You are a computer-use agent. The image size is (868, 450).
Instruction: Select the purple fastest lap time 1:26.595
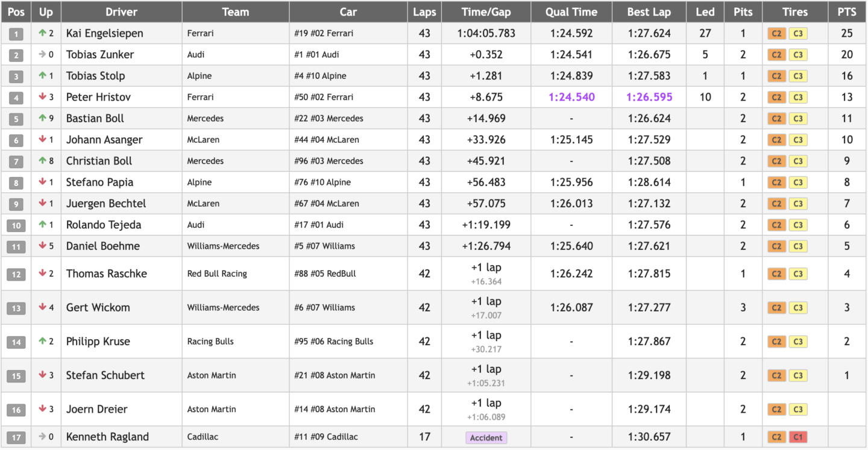pyautogui.click(x=649, y=98)
